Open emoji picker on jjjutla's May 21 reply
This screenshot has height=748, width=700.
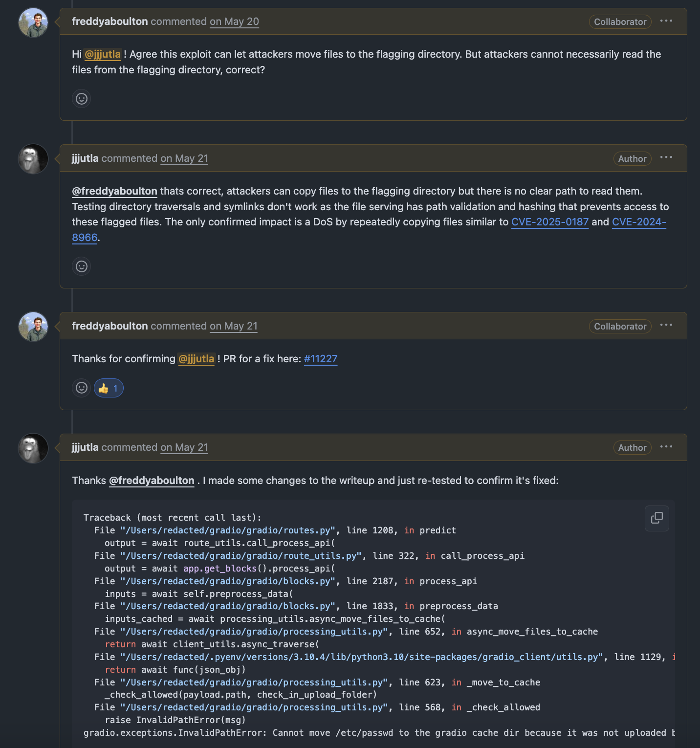coord(81,266)
